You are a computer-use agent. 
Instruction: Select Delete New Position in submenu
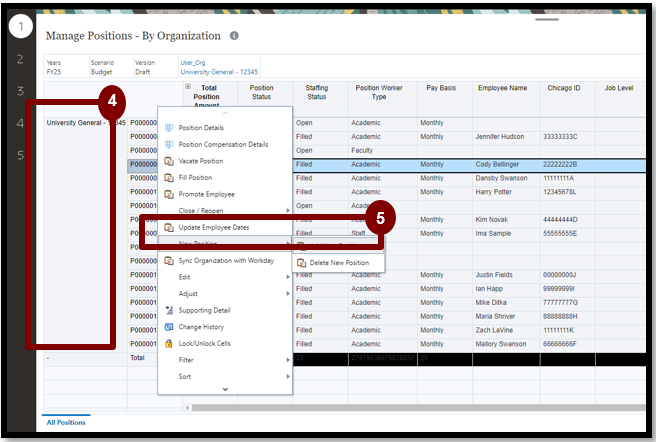pos(338,263)
